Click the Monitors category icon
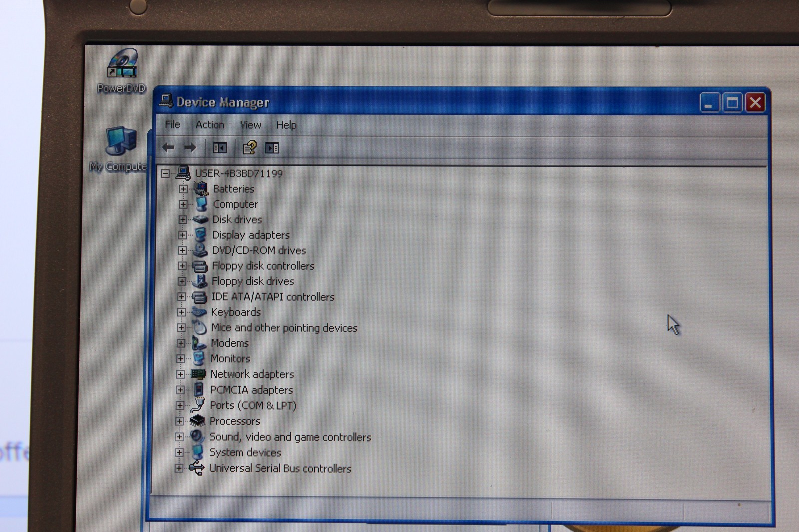Screen dimensions: 799x532 point(199,358)
